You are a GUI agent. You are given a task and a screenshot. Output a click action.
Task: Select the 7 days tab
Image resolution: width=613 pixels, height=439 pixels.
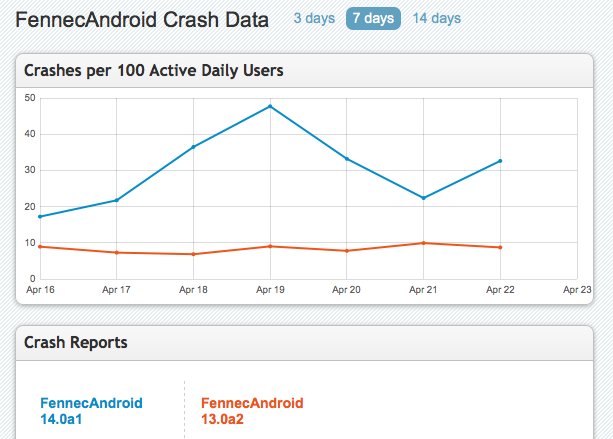(x=373, y=19)
